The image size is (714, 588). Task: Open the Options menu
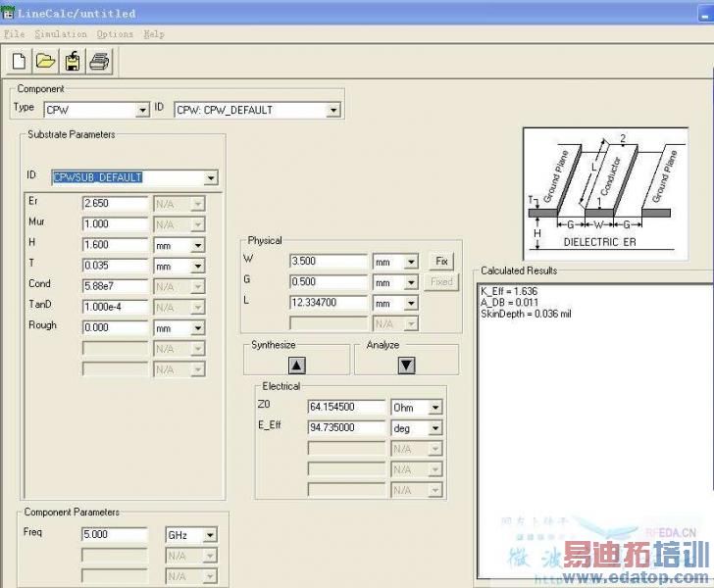pos(115,34)
